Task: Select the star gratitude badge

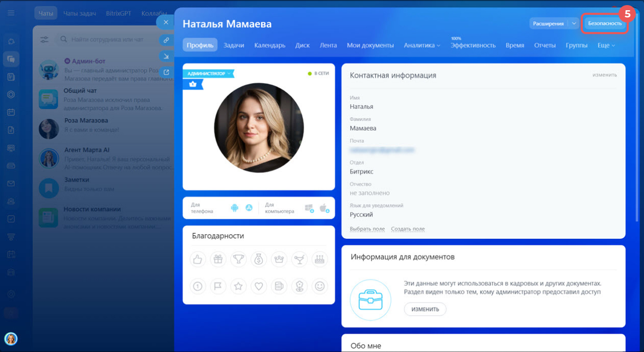Action: pos(238,286)
